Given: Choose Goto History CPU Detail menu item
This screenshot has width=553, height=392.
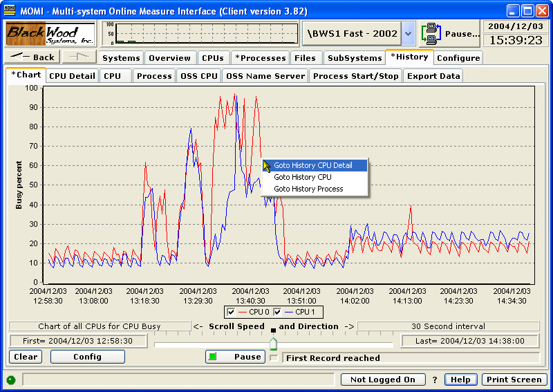Looking at the screenshot, I should [x=313, y=165].
